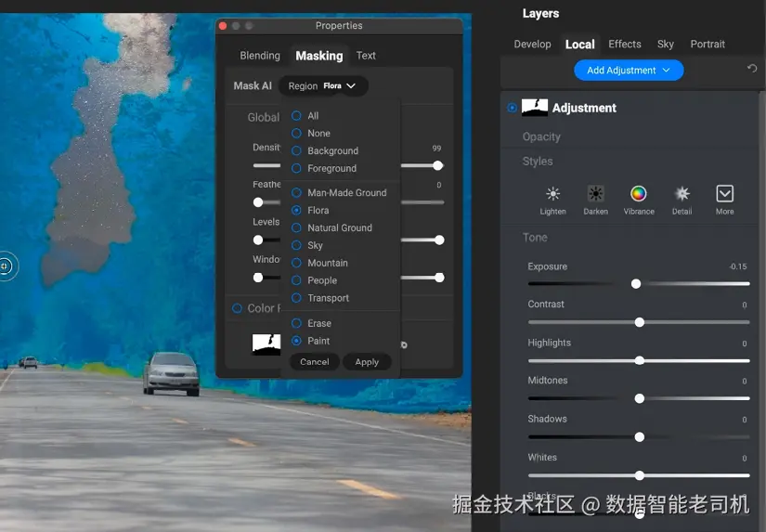Click the Styles section heading
Viewport: 766px width, 532px height.
tap(538, 162)
